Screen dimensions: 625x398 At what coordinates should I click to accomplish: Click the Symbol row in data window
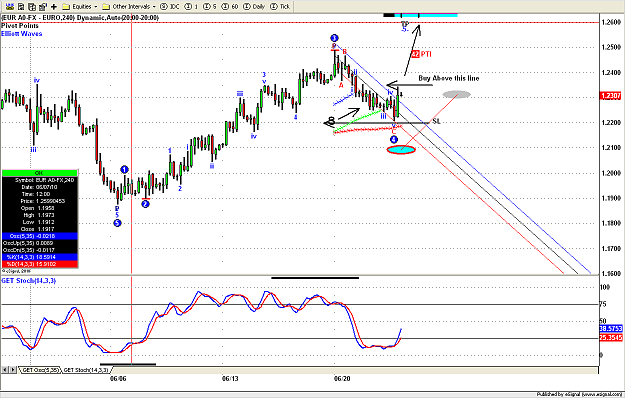pos(39,180)
